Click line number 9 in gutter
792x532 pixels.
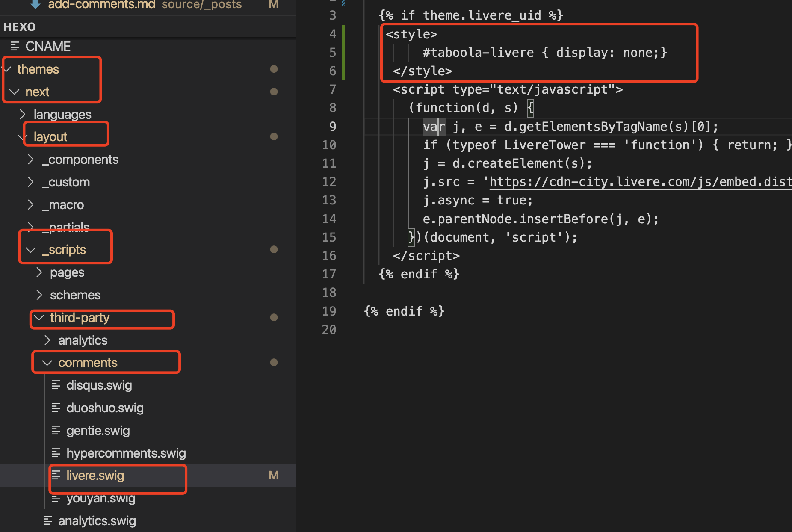[x=332, y=127]
